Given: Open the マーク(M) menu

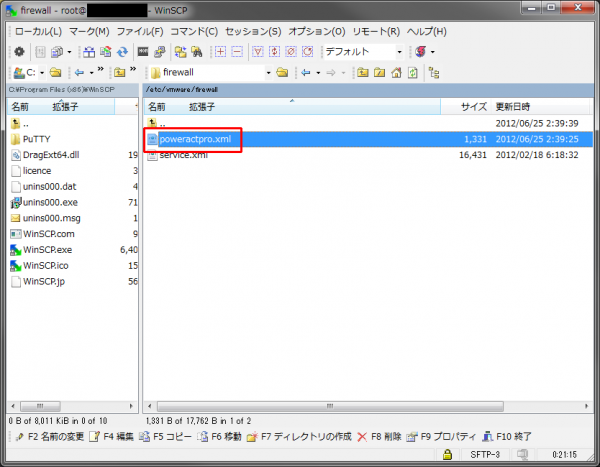Looking at the screenshot, I should point(89,31).
